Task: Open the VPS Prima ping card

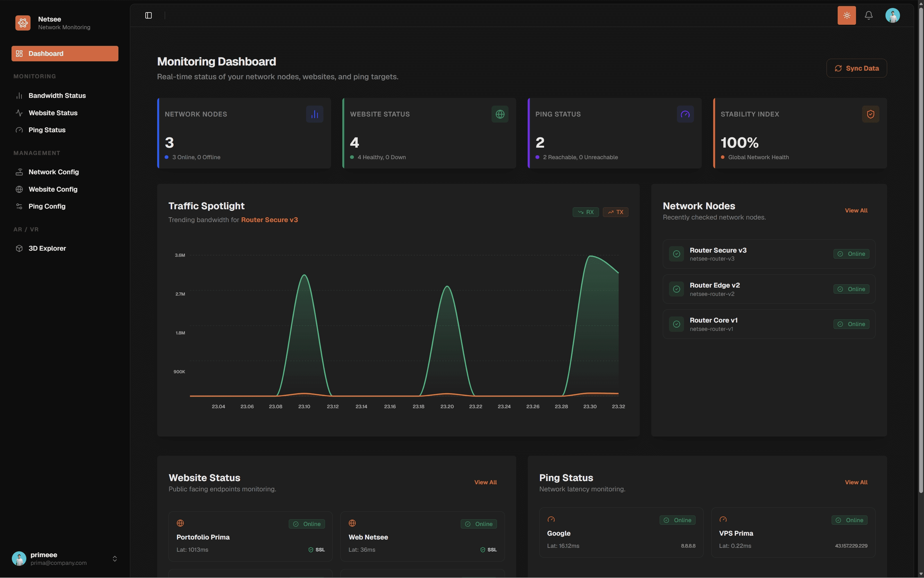Action: [793, 532]
